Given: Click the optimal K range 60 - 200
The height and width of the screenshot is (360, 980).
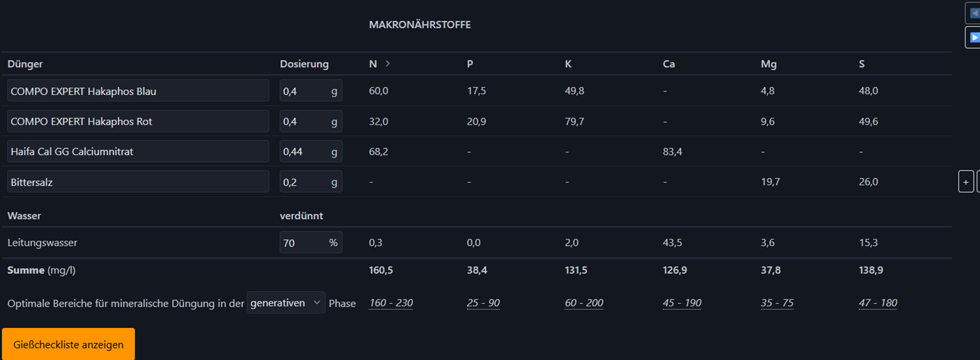Looking at the screenshot, I should (583, 303).
